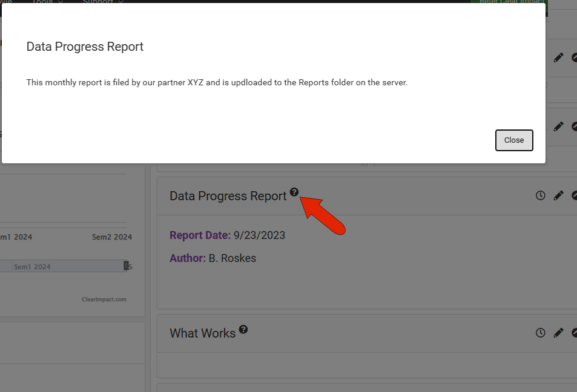Click the What Works section heading
Viewport: 577px width, 392px height.
click(202, 333)
